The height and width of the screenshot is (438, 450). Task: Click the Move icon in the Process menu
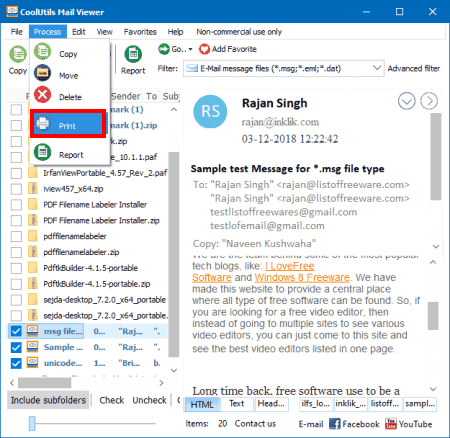[42, 73]
